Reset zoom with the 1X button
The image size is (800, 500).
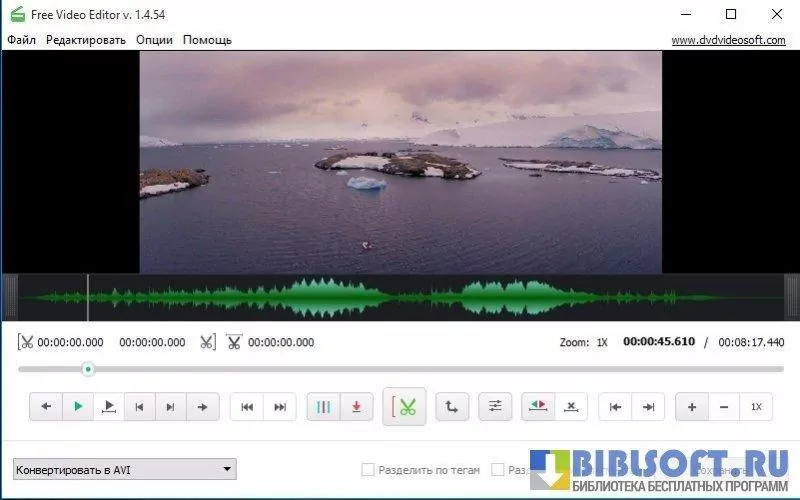click(x=756, y=407)
